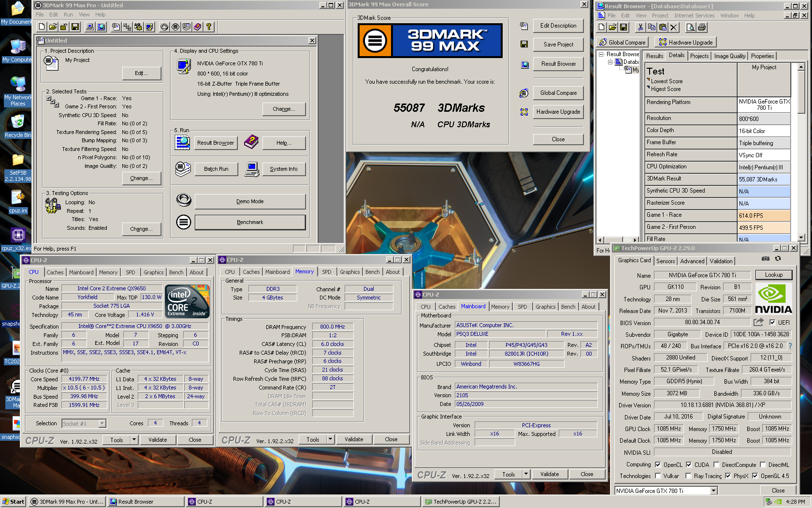Click Batch Run button in 3DMark
812x508 pixels.
[216, 169]
